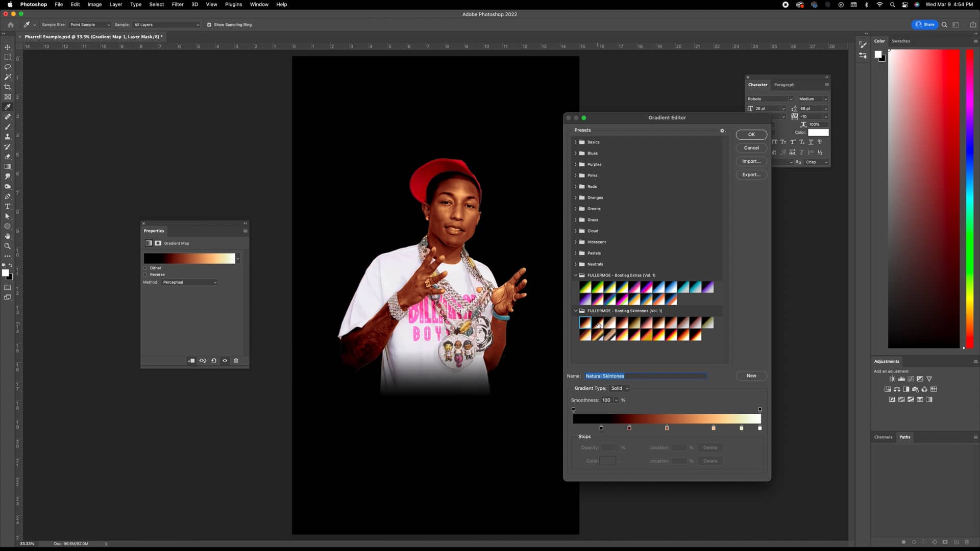Click the reset icon in the Properties panel
Screen dimensions: 980x551
[x=214, y=361]
